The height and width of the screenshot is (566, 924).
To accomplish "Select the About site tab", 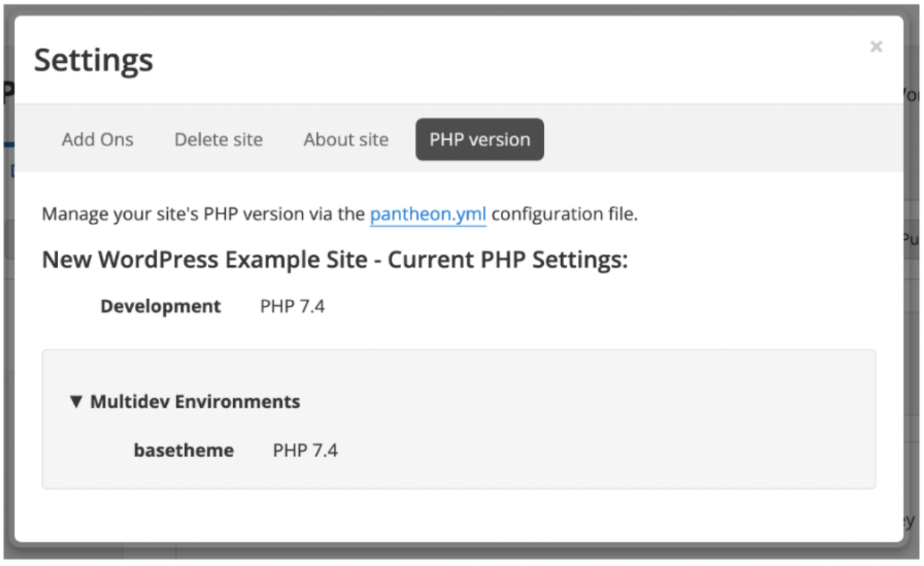I will (x=346, y=139).
